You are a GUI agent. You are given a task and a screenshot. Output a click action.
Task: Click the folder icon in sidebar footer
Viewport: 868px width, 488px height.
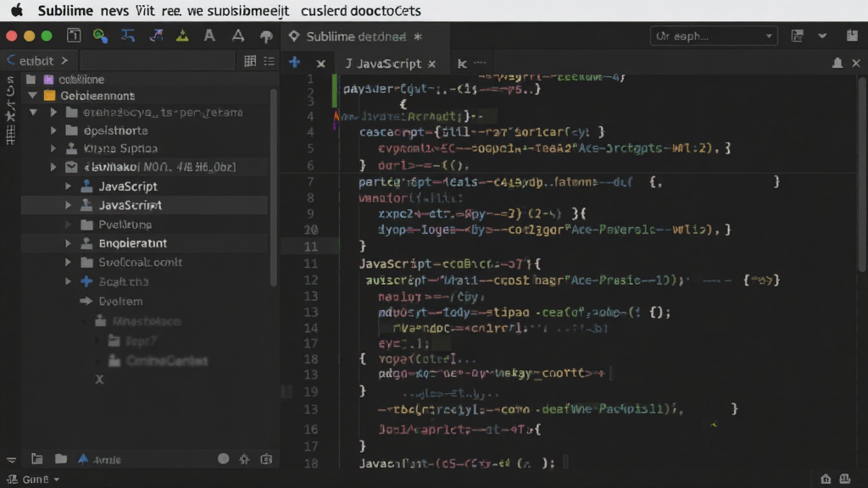[x=61, y=458]
